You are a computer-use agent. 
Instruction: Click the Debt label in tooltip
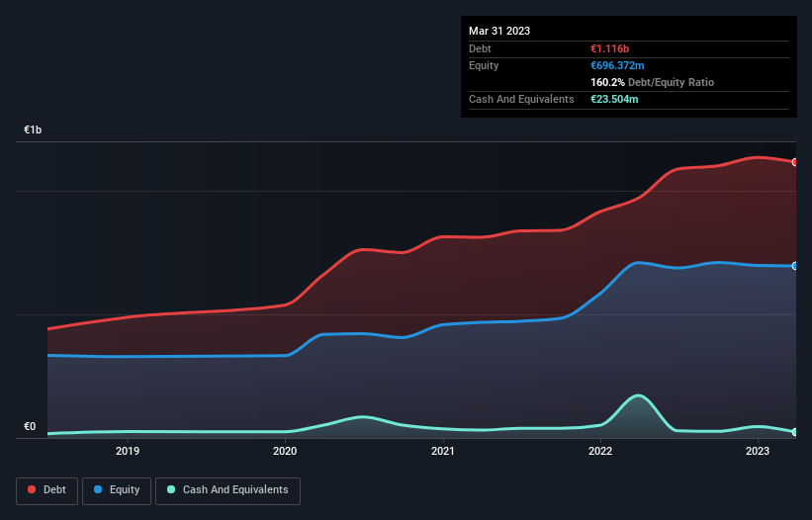point(480,48)
